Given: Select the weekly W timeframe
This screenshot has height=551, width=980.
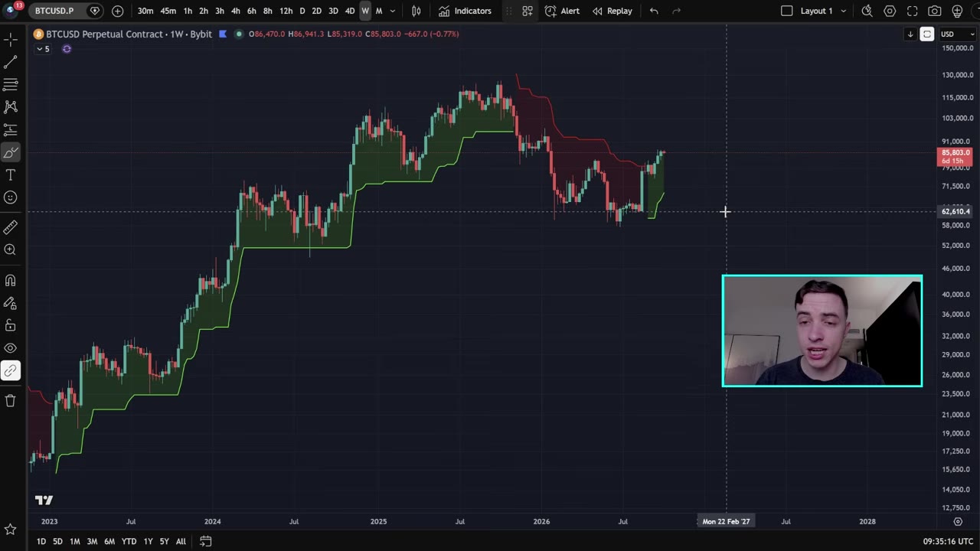Looking at the screenshot, I should point(365,11).
